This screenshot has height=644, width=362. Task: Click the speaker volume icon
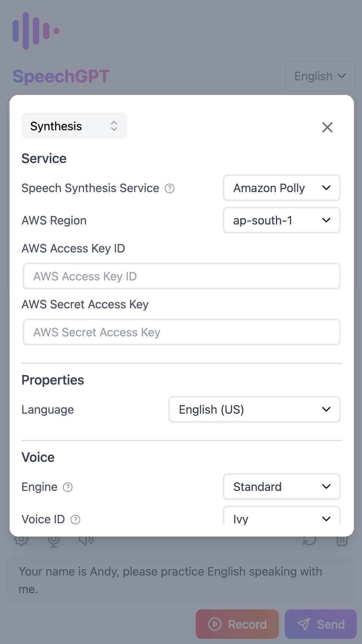[x=86, y=540]
